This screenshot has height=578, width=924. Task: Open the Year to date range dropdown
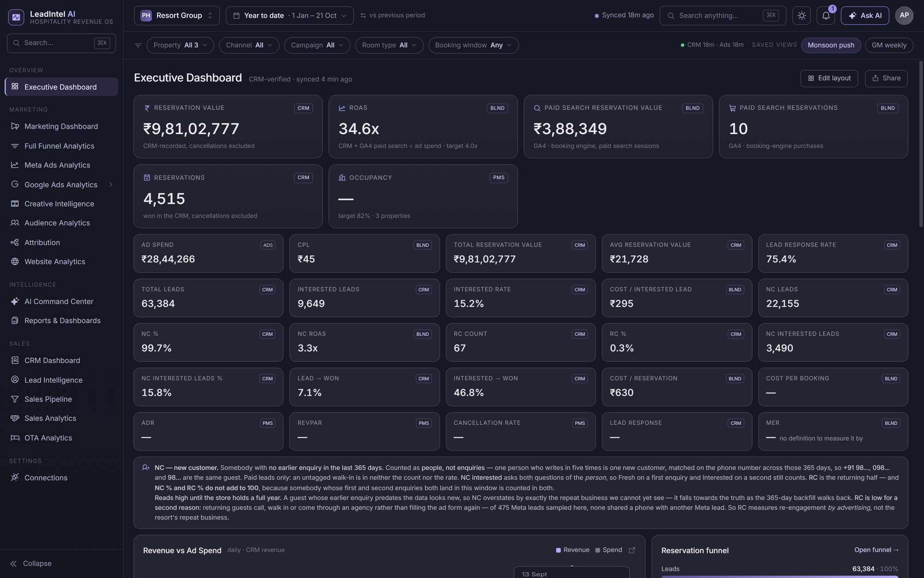pos(290,15)
